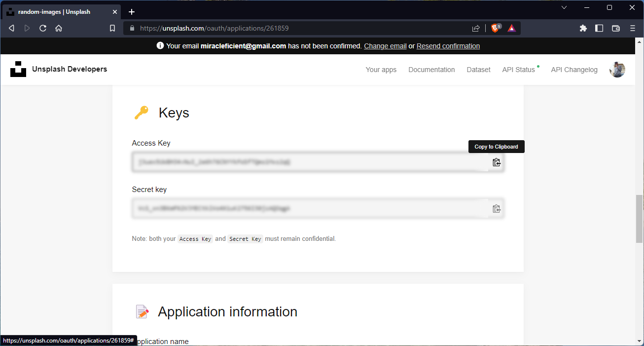View site security info via the lock icon
Viewport: 644px width, 346px height.
132,29
